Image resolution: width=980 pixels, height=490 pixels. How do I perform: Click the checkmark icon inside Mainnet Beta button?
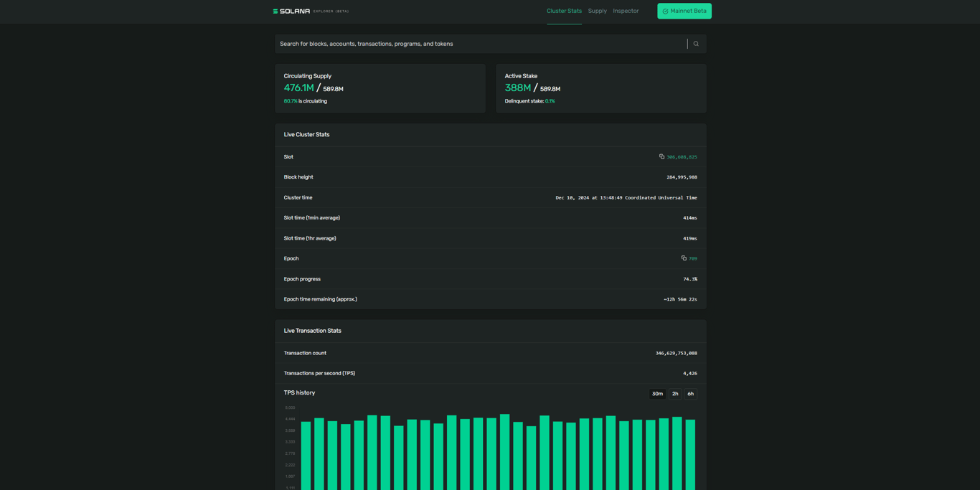665,11
